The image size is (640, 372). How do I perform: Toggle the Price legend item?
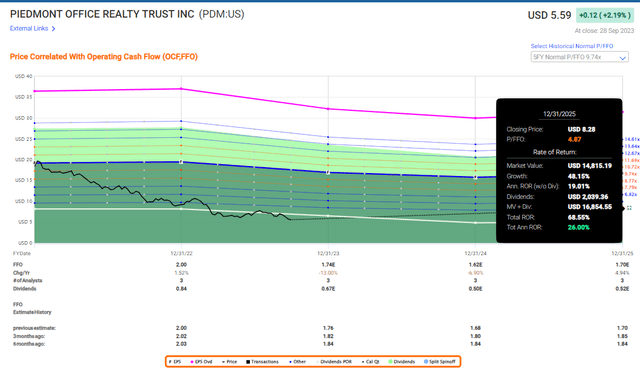click(229, 362)
